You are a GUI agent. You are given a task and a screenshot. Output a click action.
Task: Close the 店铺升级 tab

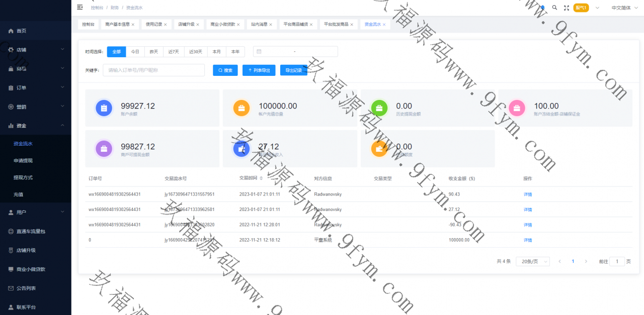pyautogui.click(x=198, y=25)
